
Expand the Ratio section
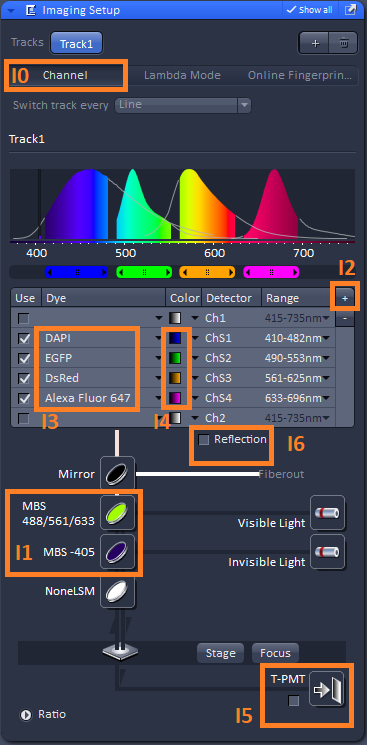[26, 715]
